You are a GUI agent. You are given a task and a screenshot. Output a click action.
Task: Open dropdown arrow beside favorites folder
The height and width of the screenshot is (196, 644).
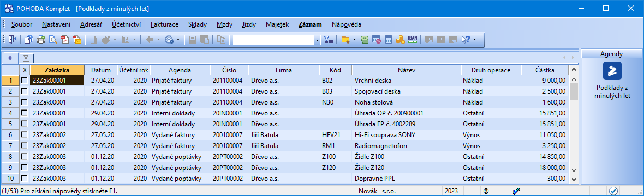pyautogui.click(x=354, y=40)
